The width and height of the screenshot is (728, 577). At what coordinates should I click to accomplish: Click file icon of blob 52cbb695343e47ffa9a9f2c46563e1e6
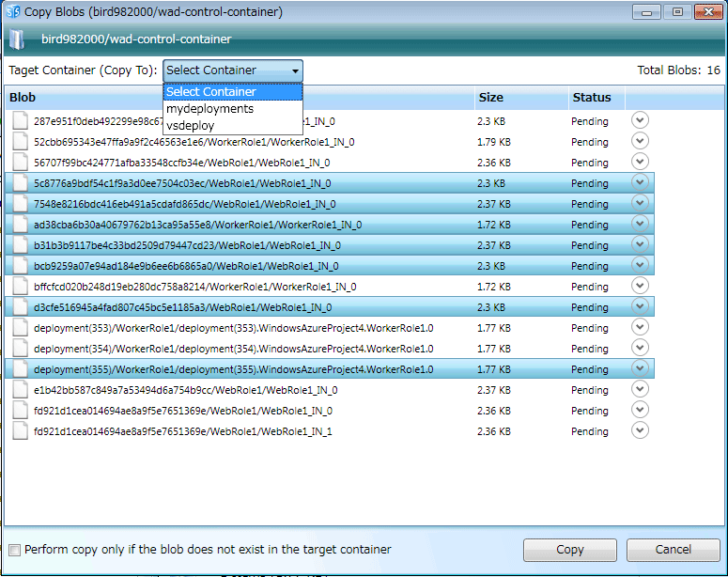[x=20, y=141]
